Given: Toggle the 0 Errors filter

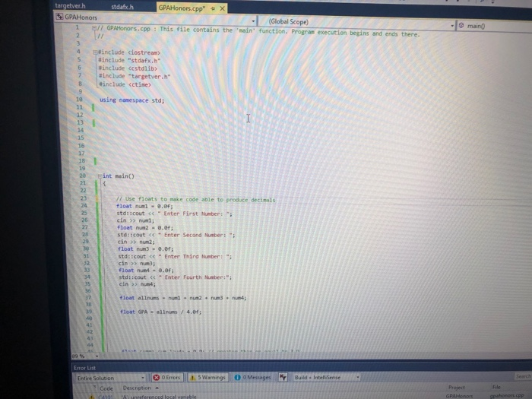Looking at the screenshot, I should [x=166, y=377].
